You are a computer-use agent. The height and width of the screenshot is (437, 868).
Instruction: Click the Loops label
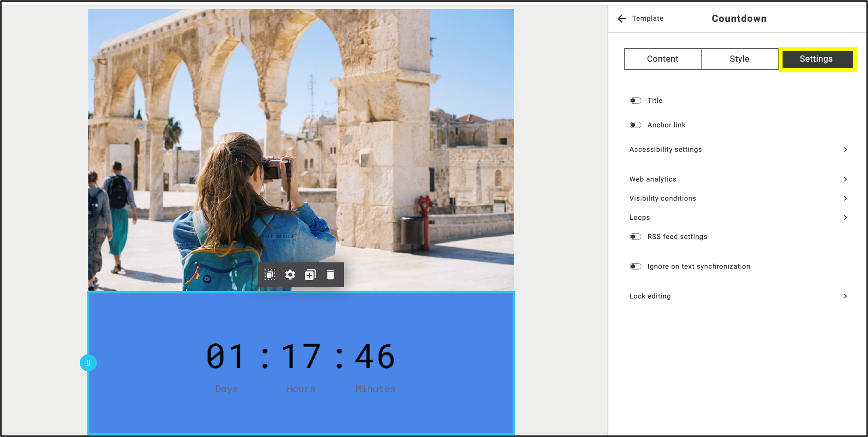pos(639,218)
